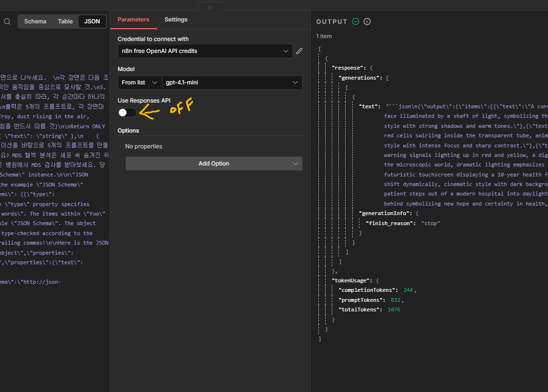Click the green success checkmark beside OUTPUT

[x=356, y=21]
